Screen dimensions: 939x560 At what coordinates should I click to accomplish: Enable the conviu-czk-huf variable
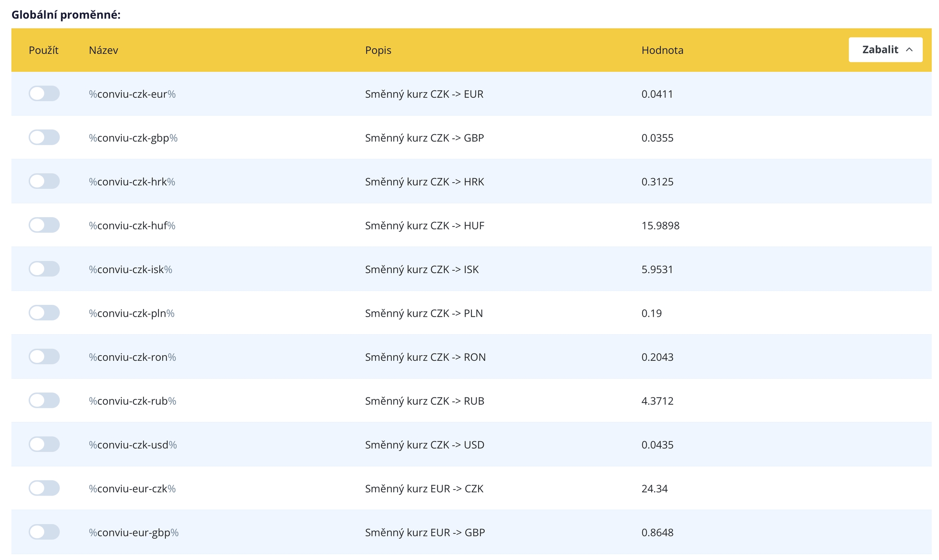click(44, 225)
